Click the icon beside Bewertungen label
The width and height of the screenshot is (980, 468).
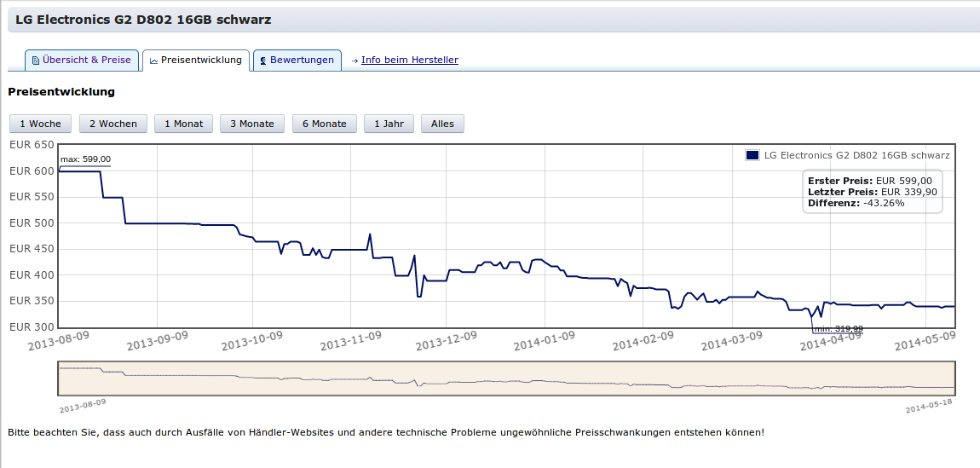click(263, 61)
